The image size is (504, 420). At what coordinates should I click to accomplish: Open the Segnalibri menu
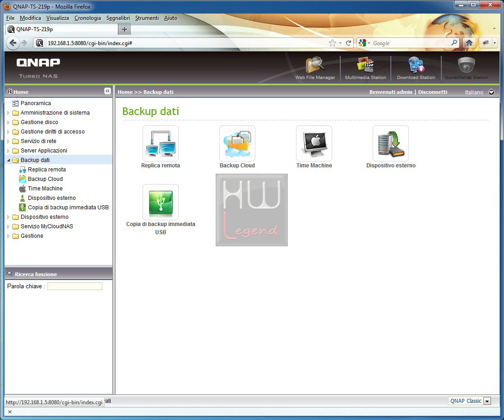[x=118, y=18]
